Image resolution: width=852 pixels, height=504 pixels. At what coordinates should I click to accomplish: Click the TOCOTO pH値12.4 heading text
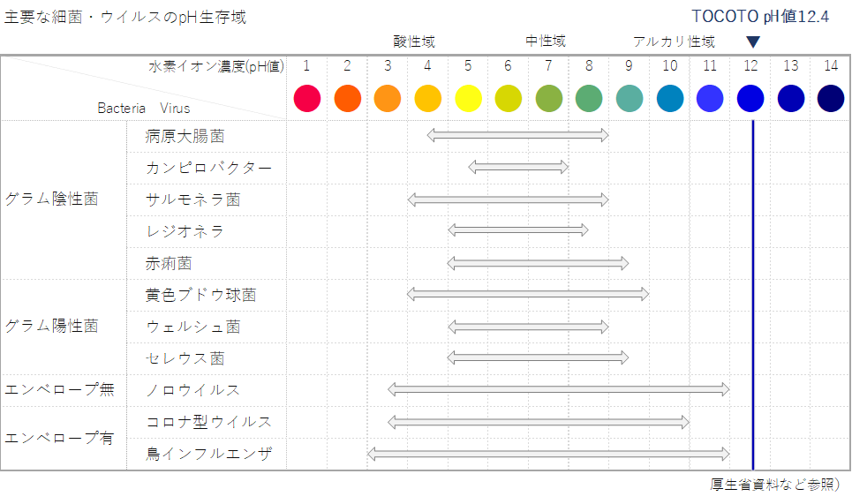tap(760, 17)
